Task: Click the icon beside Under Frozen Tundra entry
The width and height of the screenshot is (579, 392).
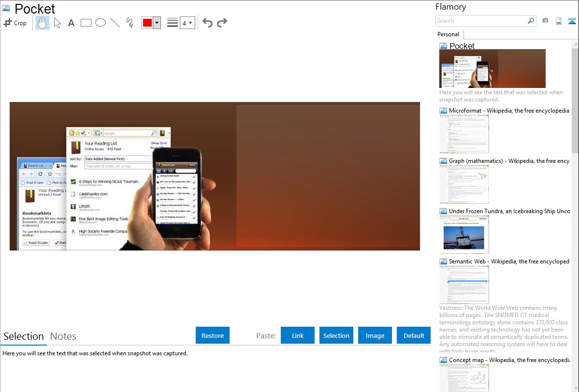Action: [444, 211]
